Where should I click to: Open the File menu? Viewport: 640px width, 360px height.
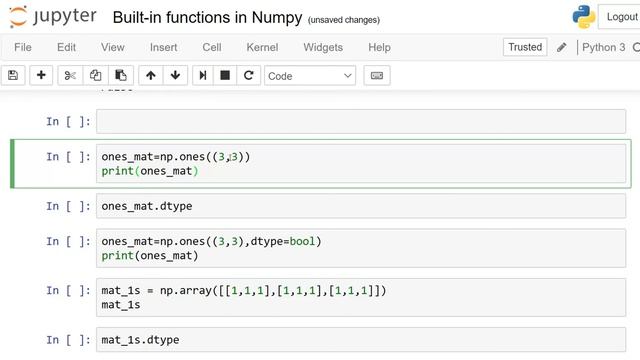pyautogui.click(x=23, y=47)
